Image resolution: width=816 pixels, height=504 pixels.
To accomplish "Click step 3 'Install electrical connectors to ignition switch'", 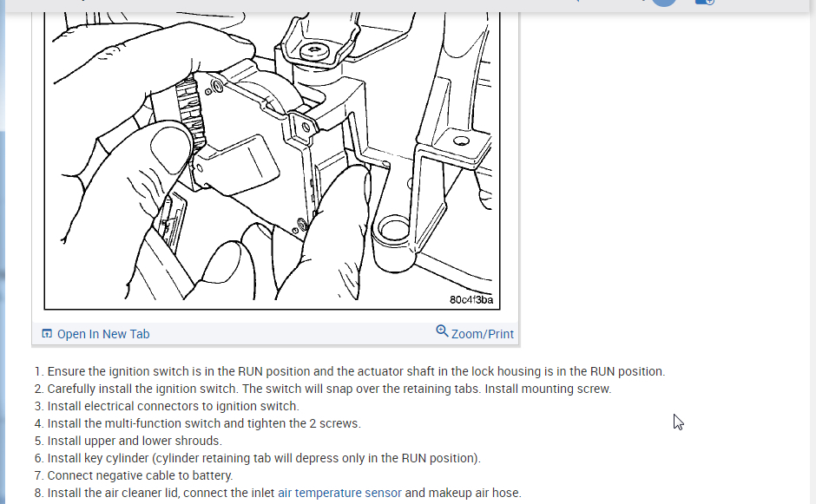I will click(167, 406).
